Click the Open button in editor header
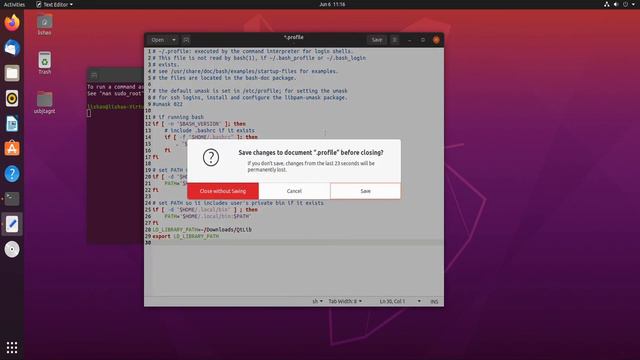 (158, 40)
